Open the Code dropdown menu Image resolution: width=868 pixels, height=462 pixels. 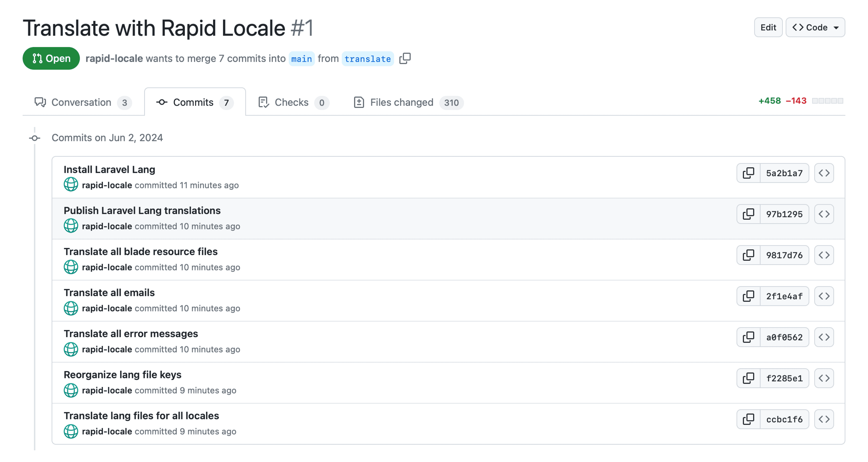click(x=815, y=27)
